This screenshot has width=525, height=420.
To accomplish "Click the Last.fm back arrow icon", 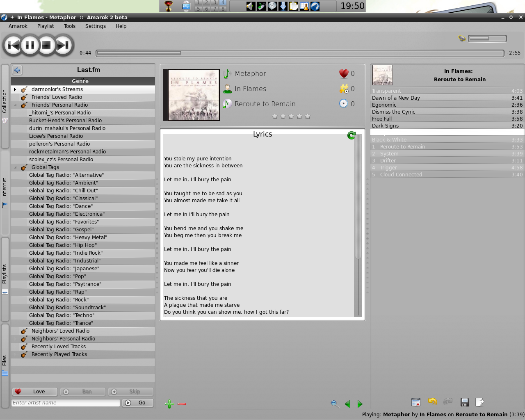I will 17,70.
